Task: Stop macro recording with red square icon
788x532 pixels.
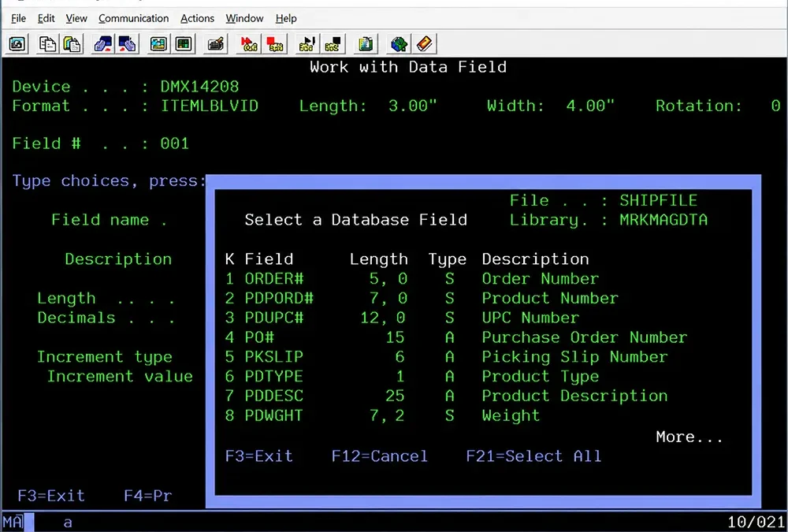Action: (x=274, y=44)
